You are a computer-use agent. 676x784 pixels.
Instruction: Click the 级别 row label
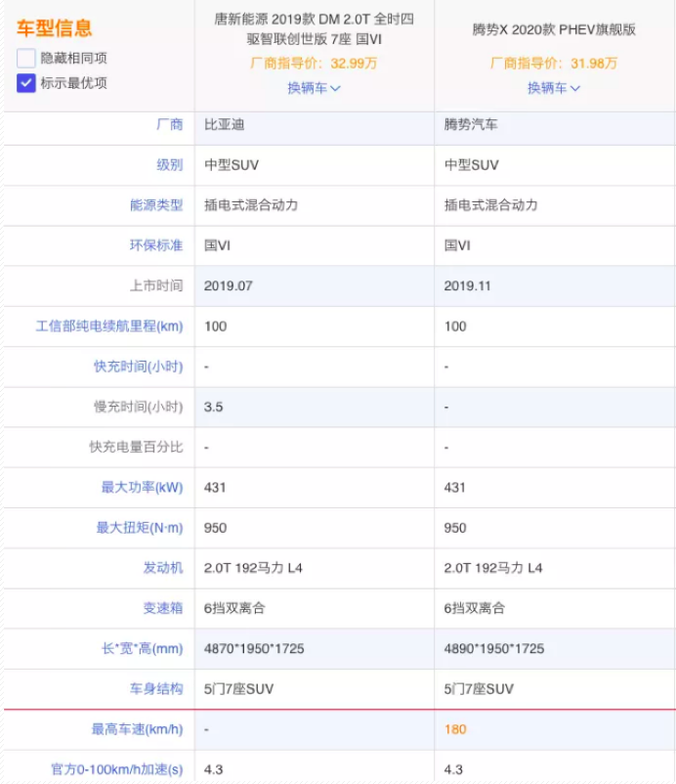point(170,165)
